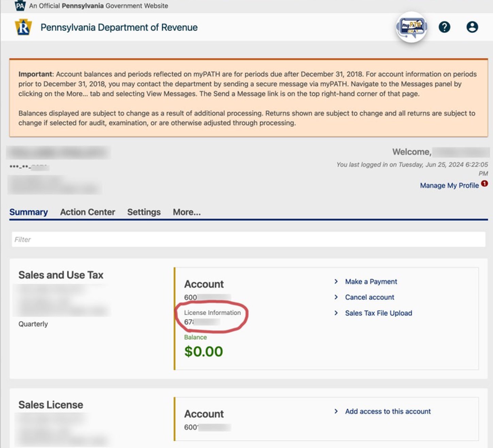This screenshot has width=493, height=448.
Task: Focus the Filter input field
Action: point(248,240)
